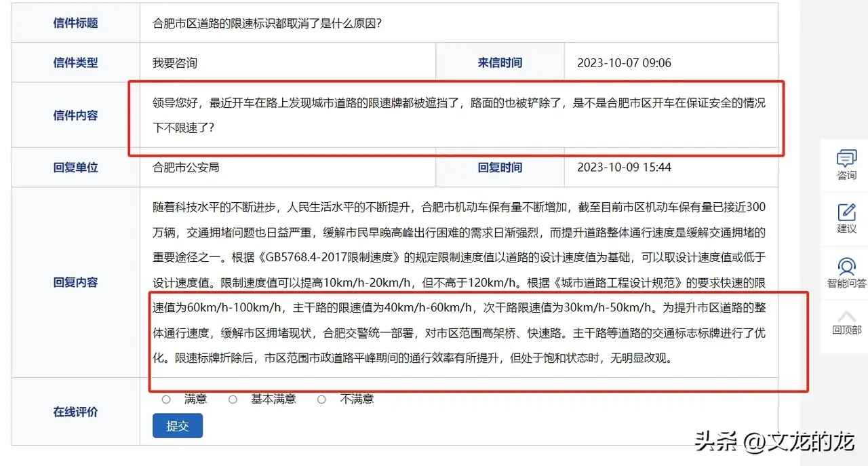This screenshot has height=466, width=868.
Task: Click the letter title about 合肥市区道路的限速标识
Action: 267,24
